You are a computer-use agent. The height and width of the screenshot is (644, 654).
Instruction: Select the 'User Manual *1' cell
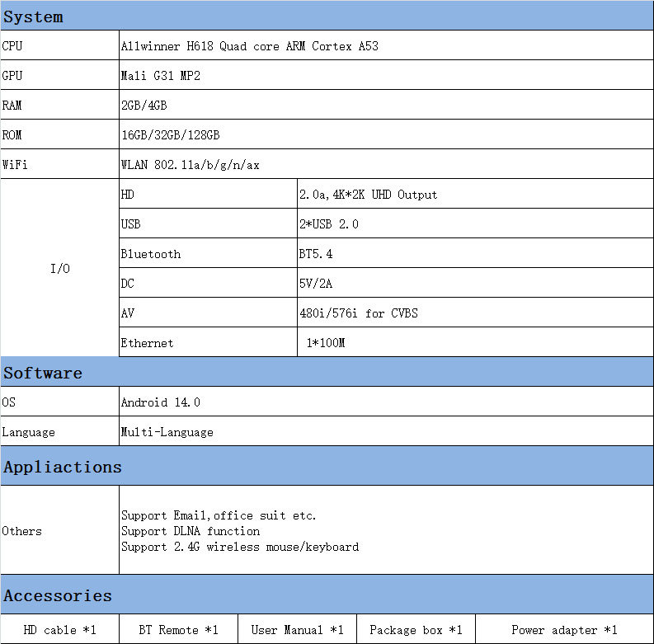(298, 629)
